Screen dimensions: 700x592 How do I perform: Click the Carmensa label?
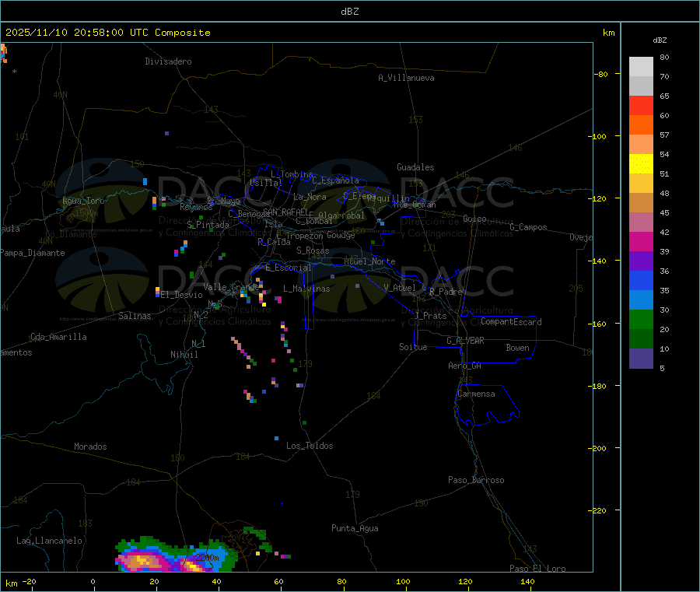pos(476,394)
